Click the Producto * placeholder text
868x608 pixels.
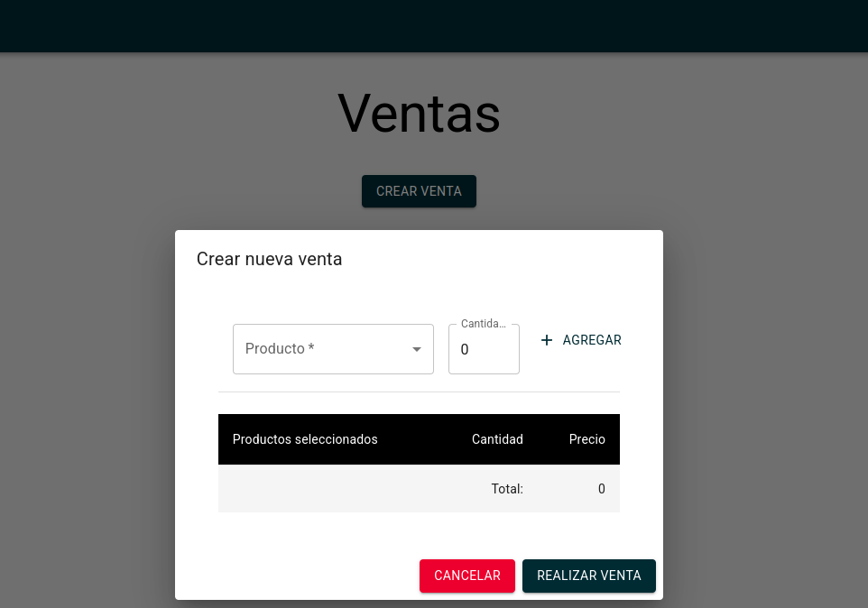point(280,348)
